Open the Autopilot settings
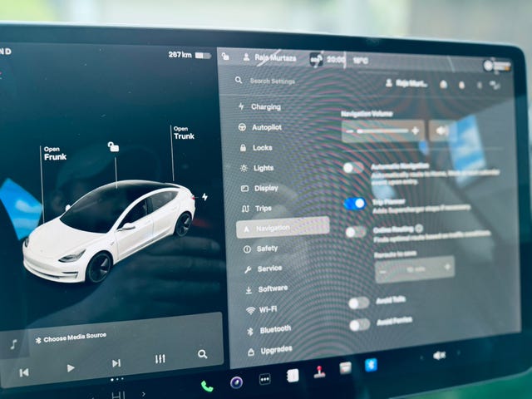Screen dimensions: 532x399 point(260,127)
